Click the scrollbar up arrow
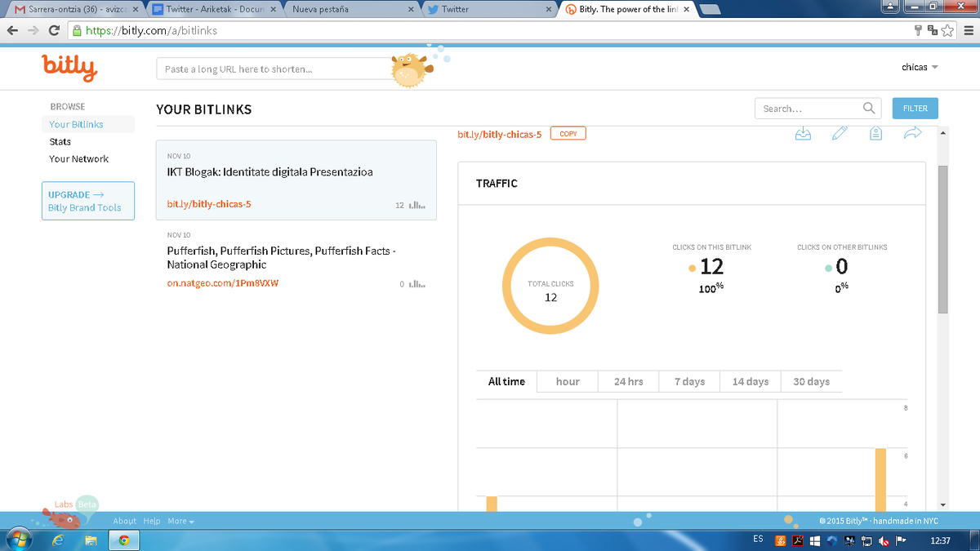 [942, 132]
